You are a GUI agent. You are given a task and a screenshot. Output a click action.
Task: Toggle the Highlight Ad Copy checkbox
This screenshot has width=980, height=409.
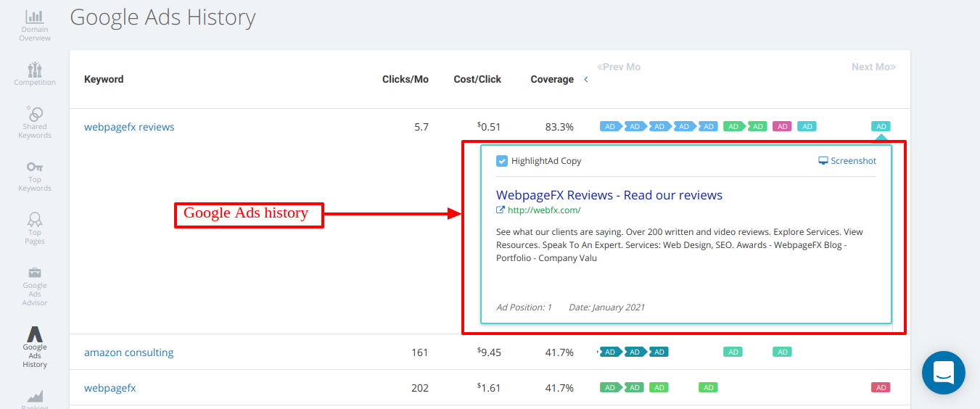501,161
